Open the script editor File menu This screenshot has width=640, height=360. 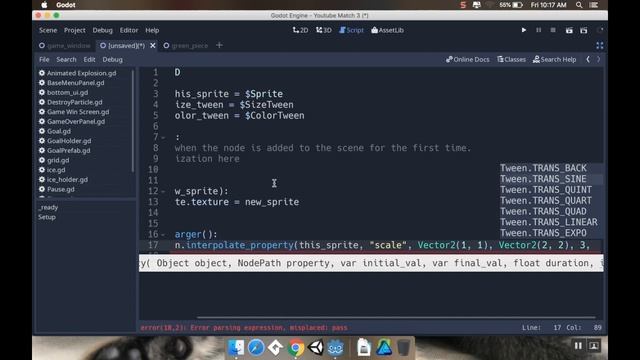coord(44,60)
